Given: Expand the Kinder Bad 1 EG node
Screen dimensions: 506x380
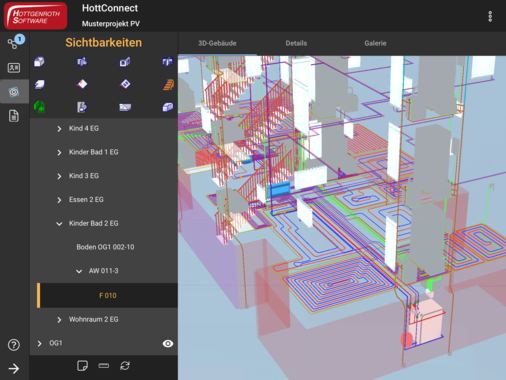Looking at the screenshot, I should [x=59, y=152].
